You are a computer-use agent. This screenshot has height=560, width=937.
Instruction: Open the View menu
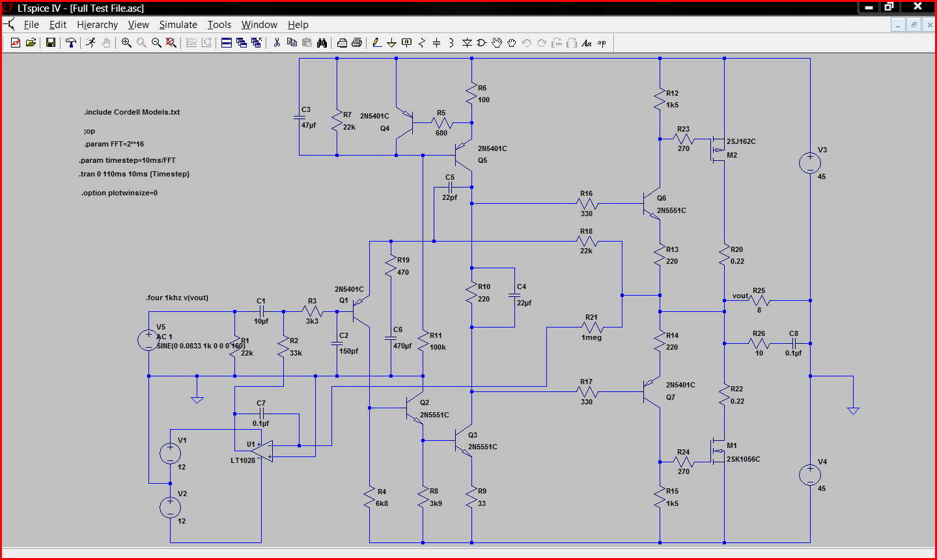click(x=139, y=25)
